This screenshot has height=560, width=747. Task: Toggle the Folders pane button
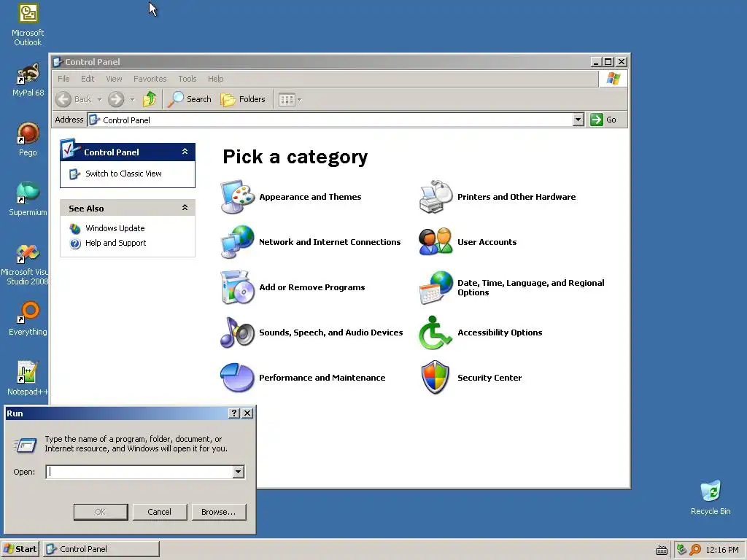[243, 99]
